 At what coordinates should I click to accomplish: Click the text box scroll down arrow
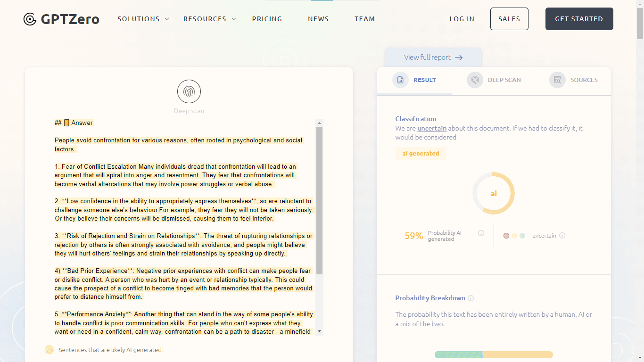[319, 331]
